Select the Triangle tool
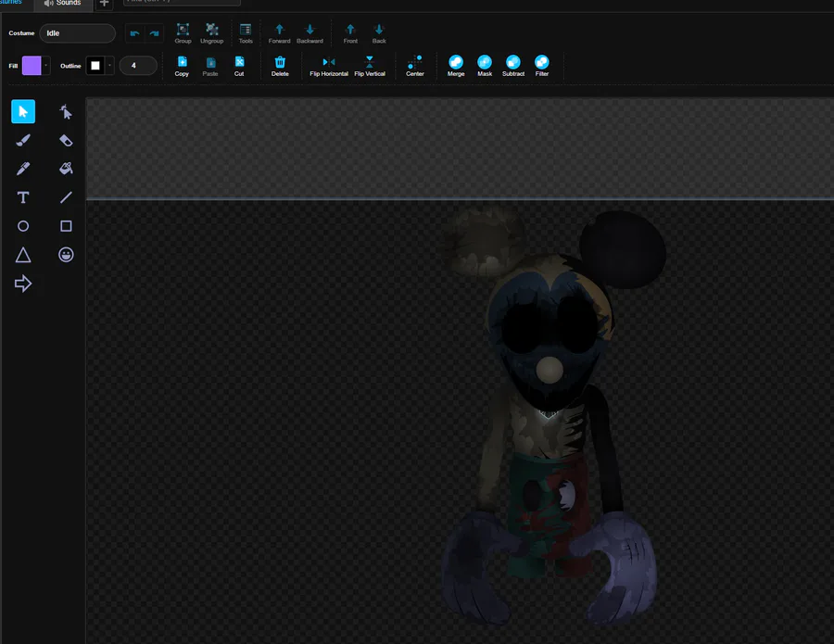 pos(23,255)
